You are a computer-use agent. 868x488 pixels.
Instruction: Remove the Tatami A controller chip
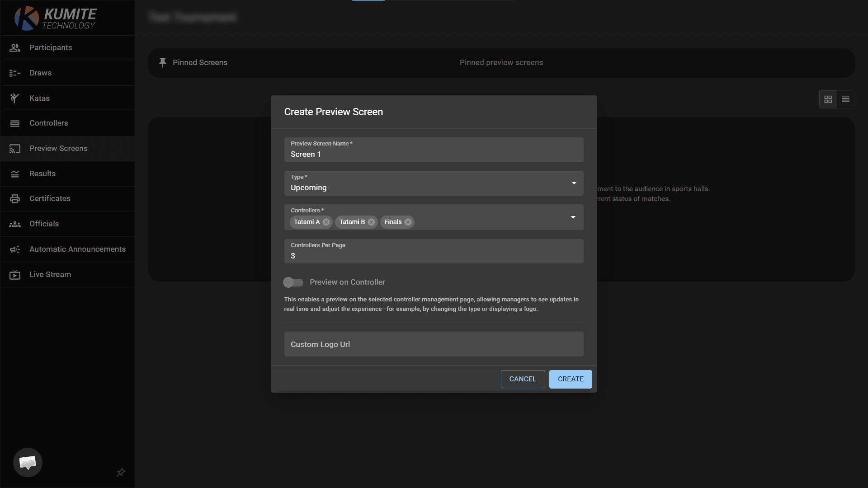coord(326,222)
